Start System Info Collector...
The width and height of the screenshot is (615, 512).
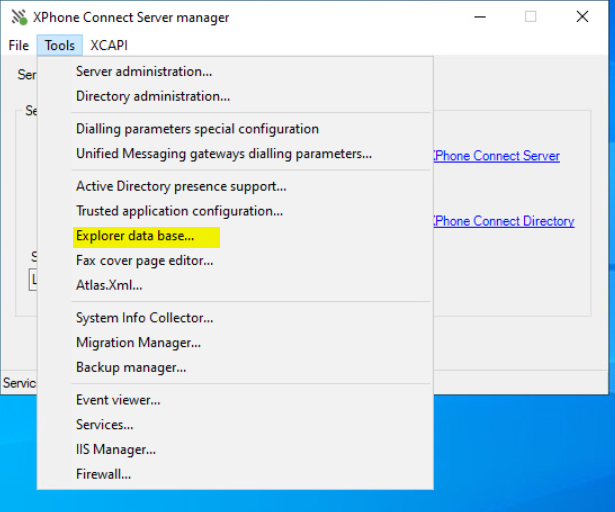click(x=235, y=318)
